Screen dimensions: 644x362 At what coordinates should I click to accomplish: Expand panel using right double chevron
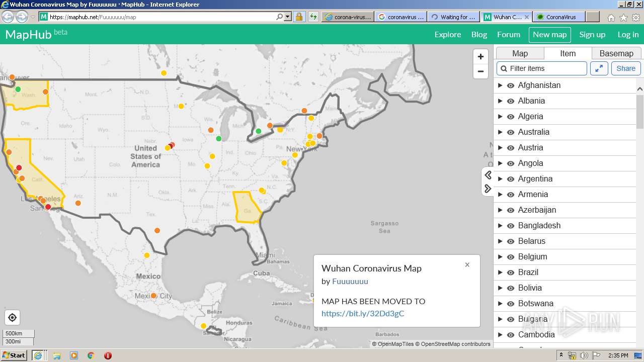488,189
